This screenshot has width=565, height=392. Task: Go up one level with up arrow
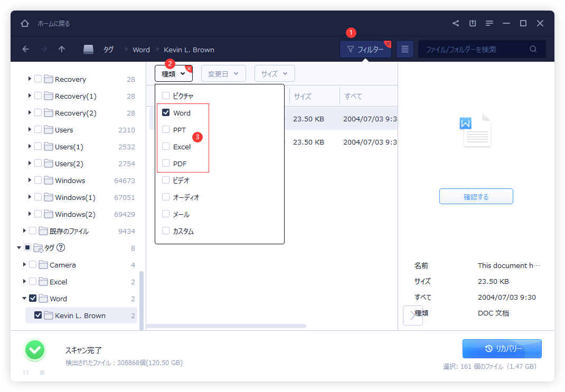point(62,49)
